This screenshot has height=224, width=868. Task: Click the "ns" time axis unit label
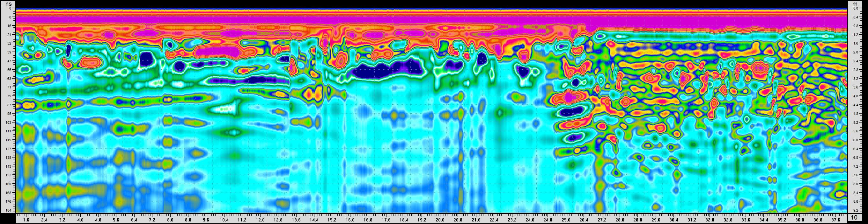click(8, 4)
